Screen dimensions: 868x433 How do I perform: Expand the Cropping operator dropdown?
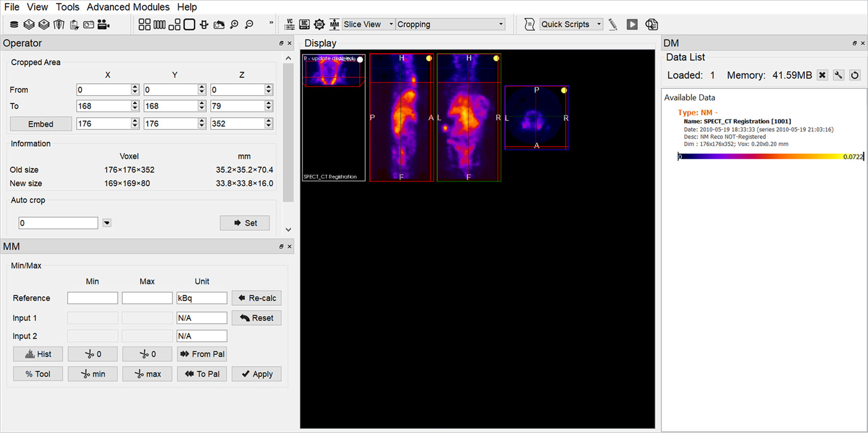point(450,25)
